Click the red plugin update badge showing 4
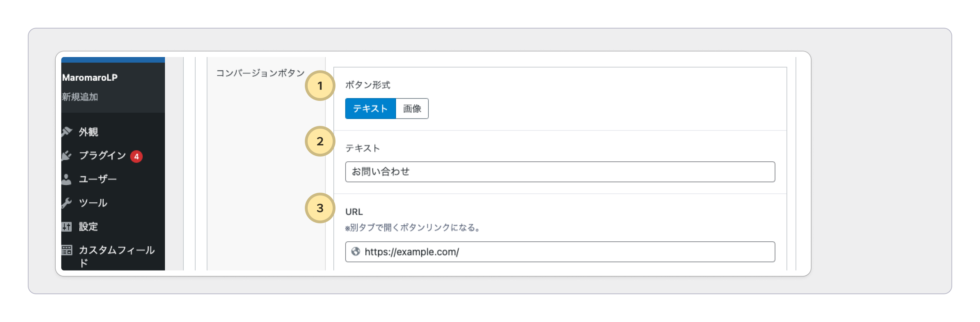 (x=136, y=156)
